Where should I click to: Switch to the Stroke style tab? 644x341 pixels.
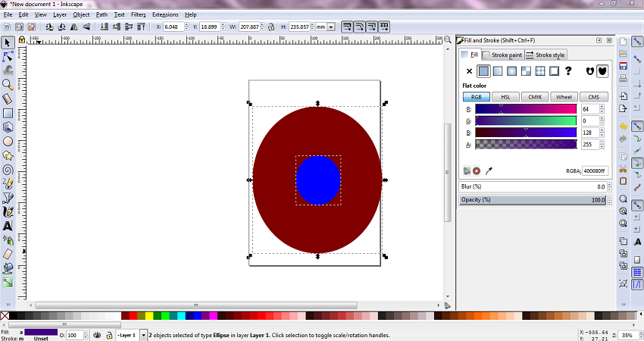click(x=546, y=55)
